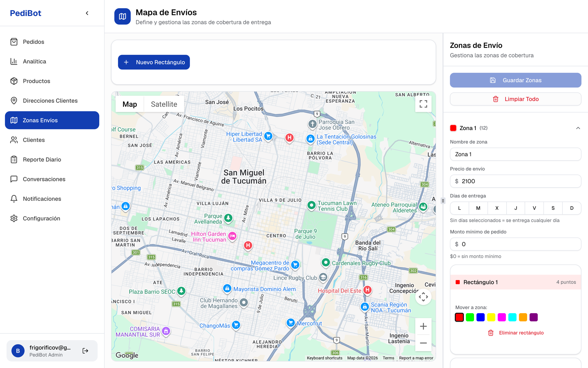
Task: Collapse the PediBot sidebar chevron
Action: [x=87, y=13]
